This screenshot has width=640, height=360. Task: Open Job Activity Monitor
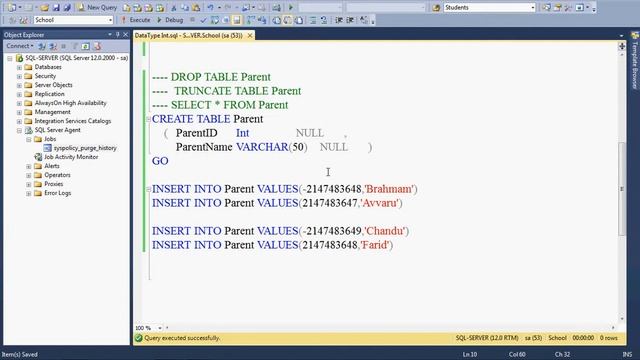pos(71,157)
